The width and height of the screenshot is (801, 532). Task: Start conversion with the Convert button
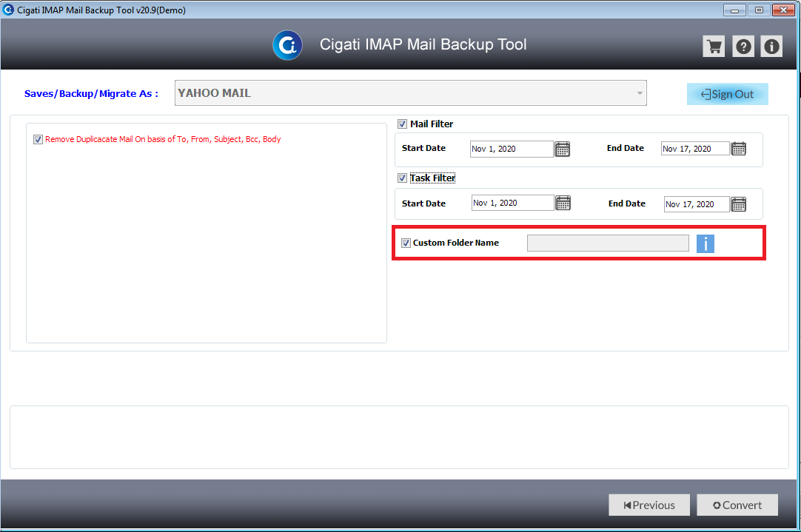tap(737, 505)
